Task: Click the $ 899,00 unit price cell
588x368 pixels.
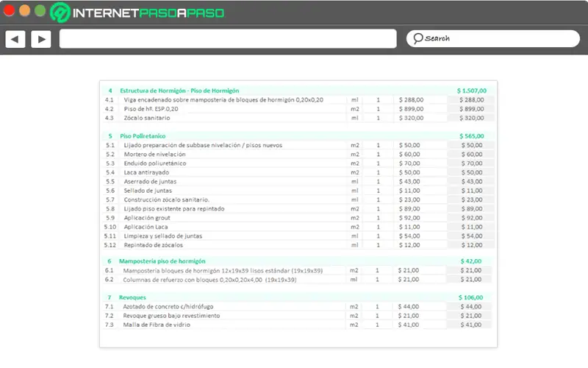Action: (x=412, y=109)
